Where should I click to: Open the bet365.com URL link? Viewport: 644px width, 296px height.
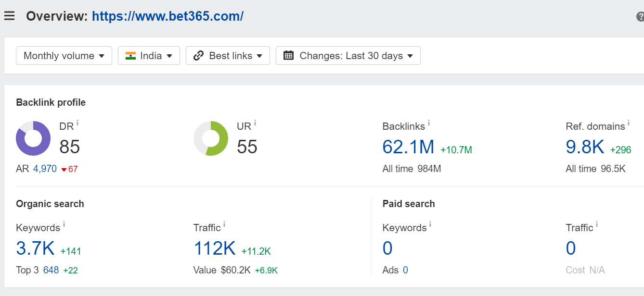tap(167, 16)
